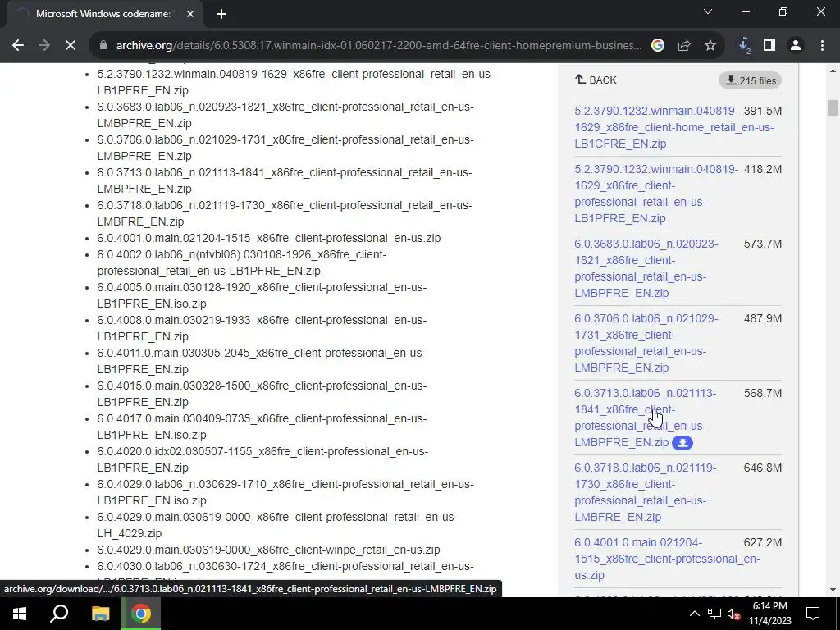Image resolution: width=840 pixels, height=630 pixels.
Task: View site information via the lock icon
Action: (103, 46)
